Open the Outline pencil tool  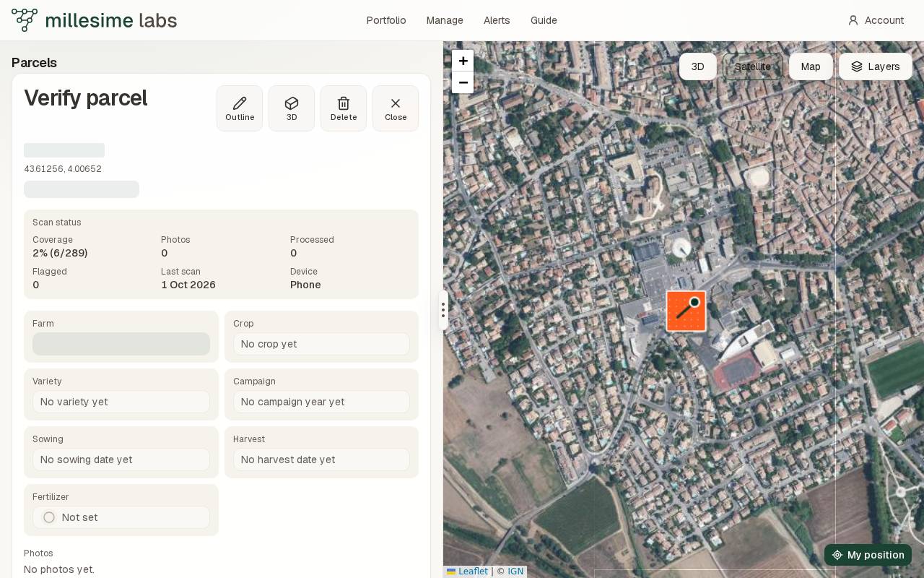point(240,108)
